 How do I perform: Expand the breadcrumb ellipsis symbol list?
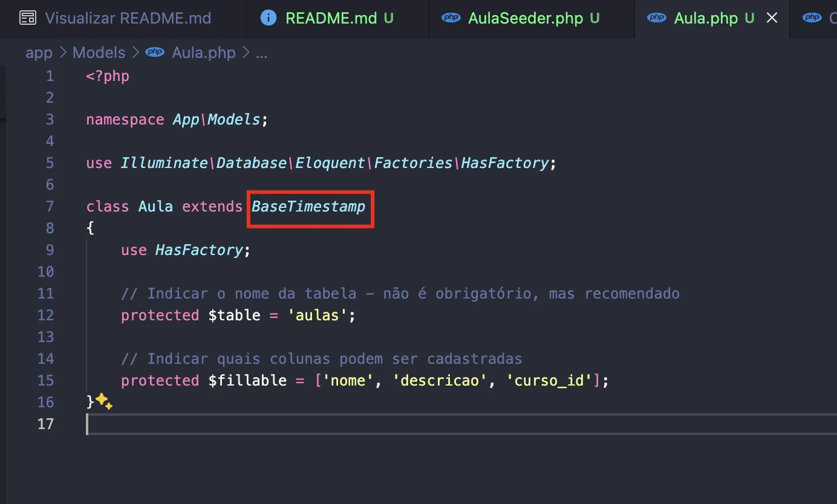[x=261, y=53]
